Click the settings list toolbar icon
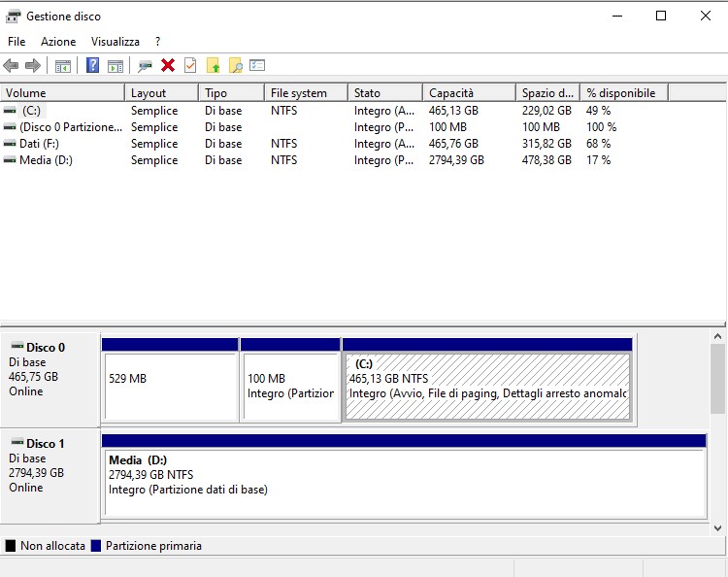Viewport: 728px width, 577px height. pyautogui.click(x=257, y=65)
